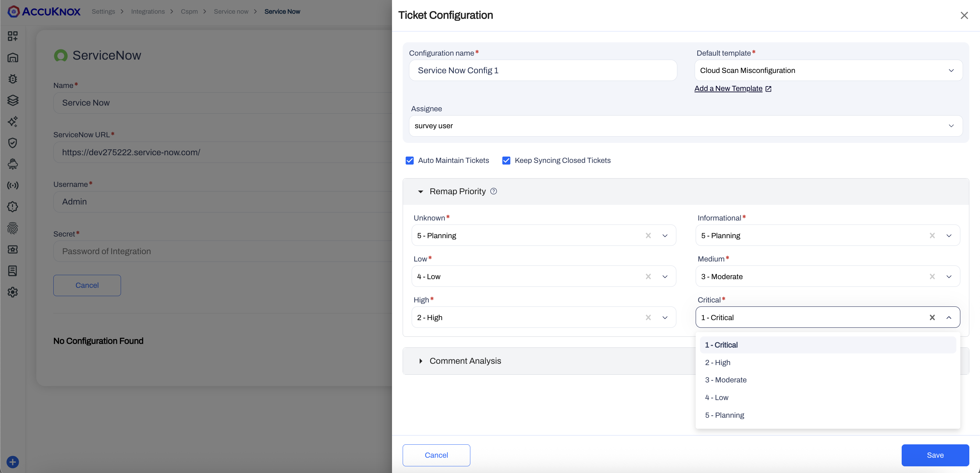980x473 pixels.
Task: Click the Cspm breadcrumb item
Action: click(189, 11)
